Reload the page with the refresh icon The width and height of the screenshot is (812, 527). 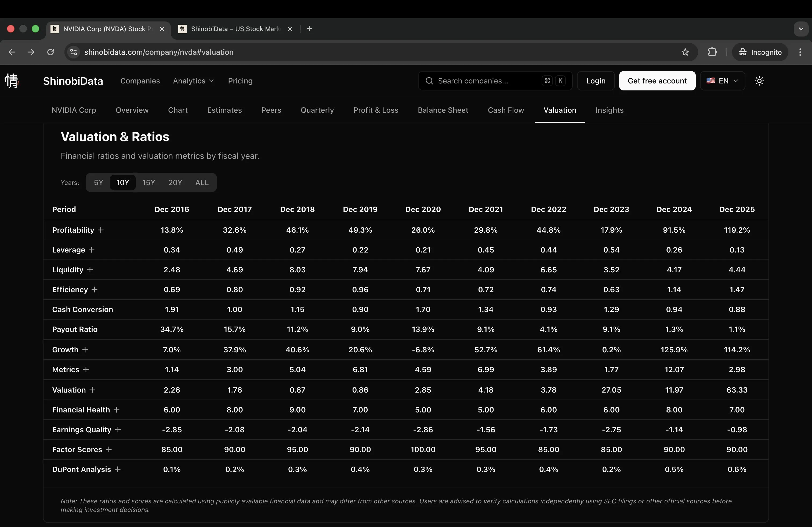click(50, 52)
